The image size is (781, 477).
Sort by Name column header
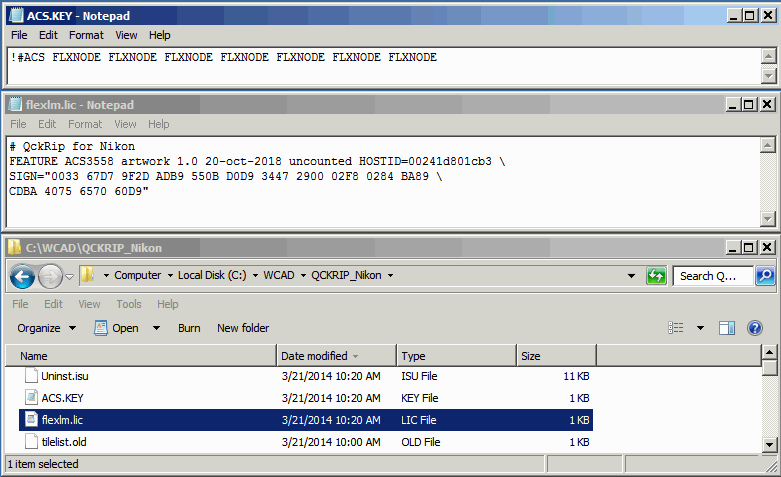[x=141, y=356]
